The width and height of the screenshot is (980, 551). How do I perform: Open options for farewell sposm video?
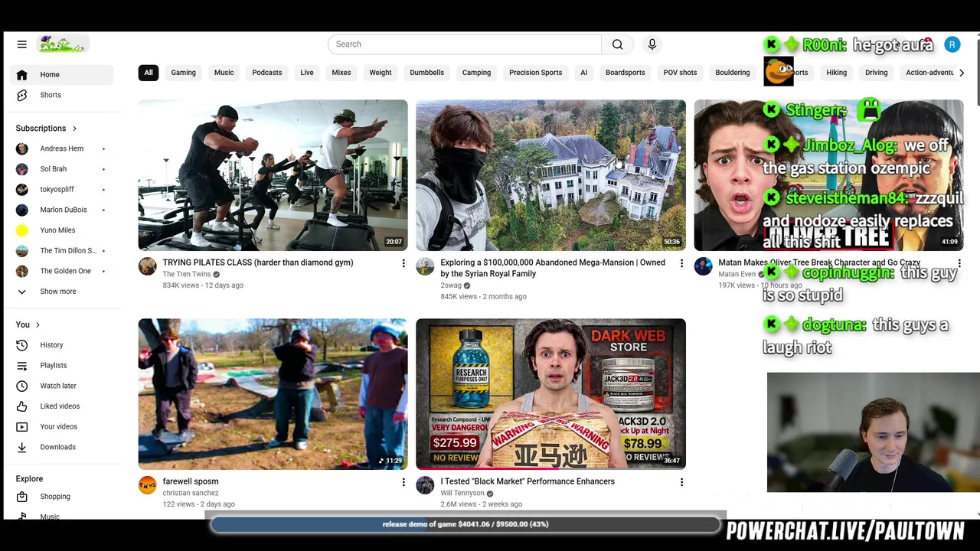point(403,482)
